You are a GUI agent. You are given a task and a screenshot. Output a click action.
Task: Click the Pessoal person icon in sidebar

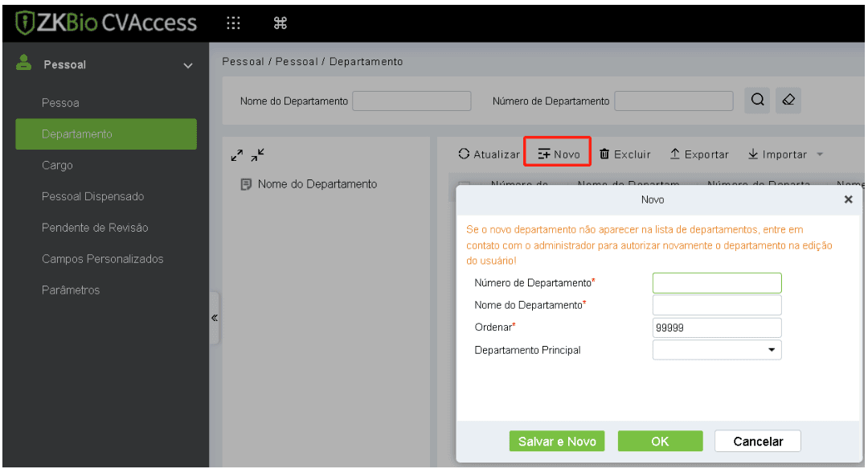tap(23, 63)
